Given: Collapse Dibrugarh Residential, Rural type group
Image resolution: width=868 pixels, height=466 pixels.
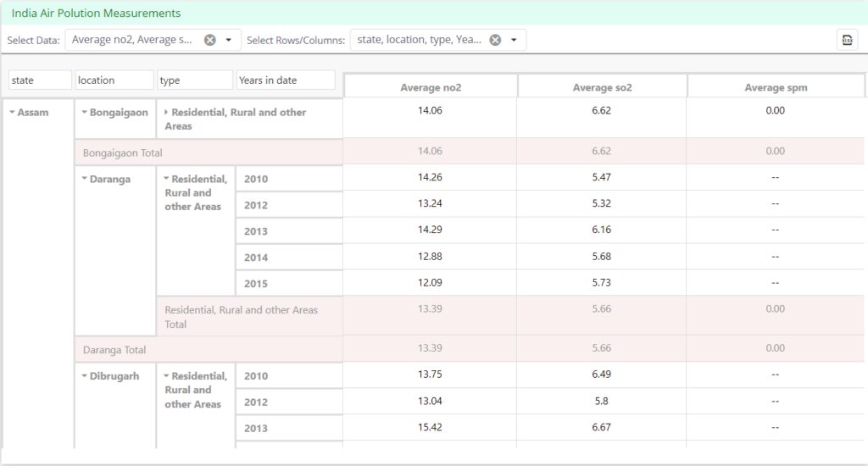Looking at the screenshot, I should pos(166,376).
